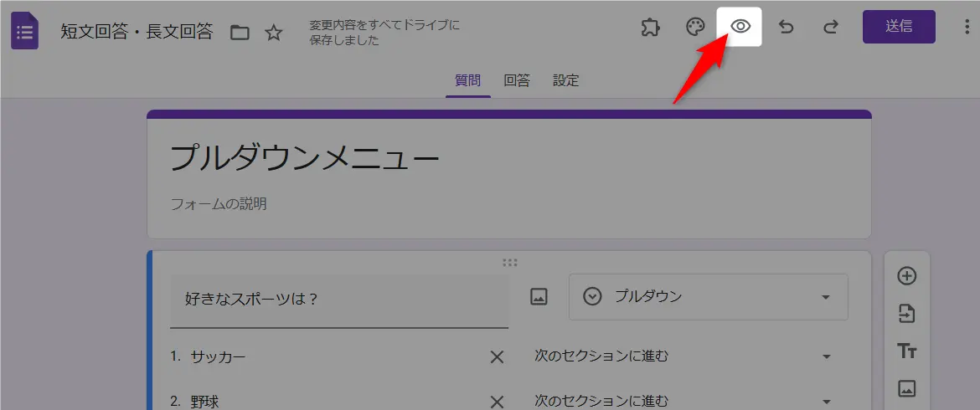Open the add-ons puzzle icon

[651, 27]
